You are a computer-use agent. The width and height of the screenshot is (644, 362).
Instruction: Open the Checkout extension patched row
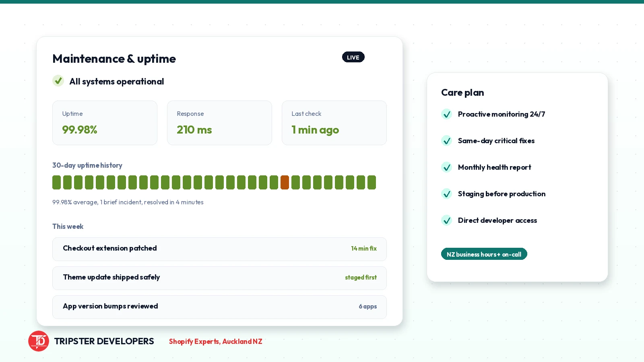[219, 249]
